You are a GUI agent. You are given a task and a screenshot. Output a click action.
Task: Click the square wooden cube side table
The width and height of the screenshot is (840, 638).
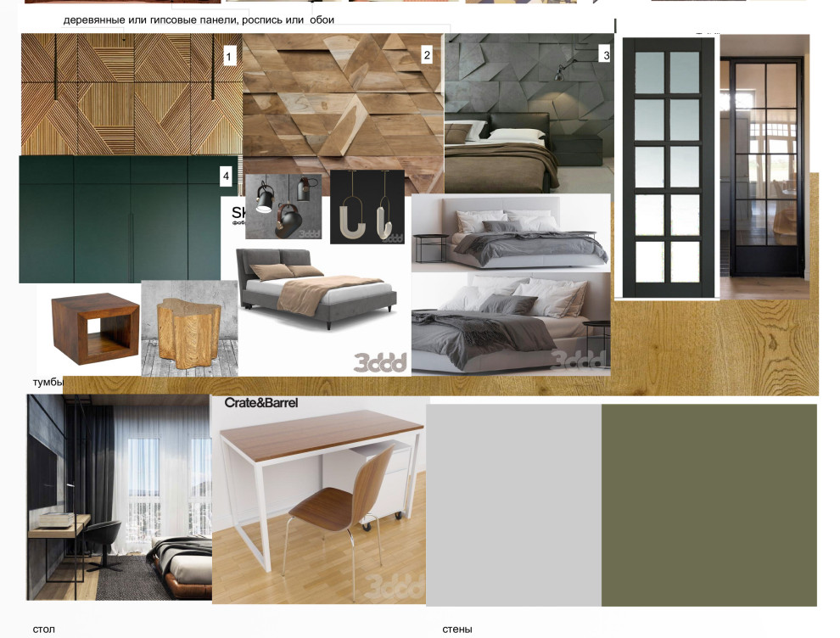click(94, 328)
